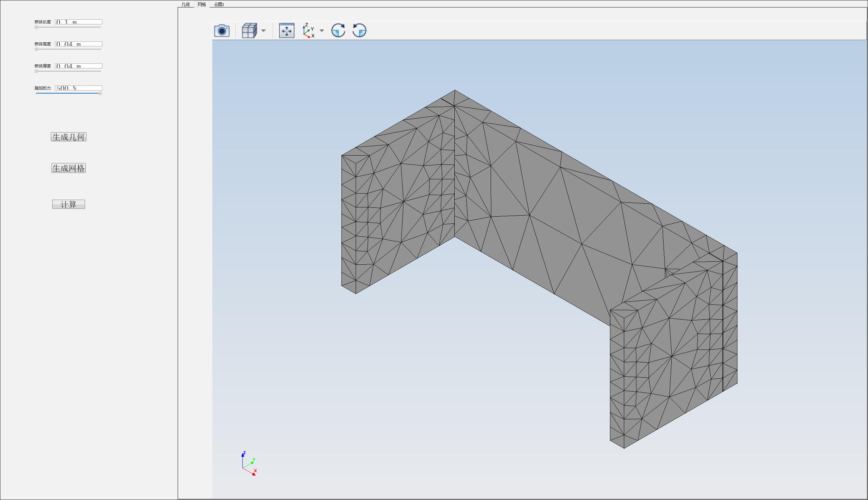This screenshot has height=500, width=868.
Task: Click the 桥体长度 slider handle
Action: click(x=36, y=27)
